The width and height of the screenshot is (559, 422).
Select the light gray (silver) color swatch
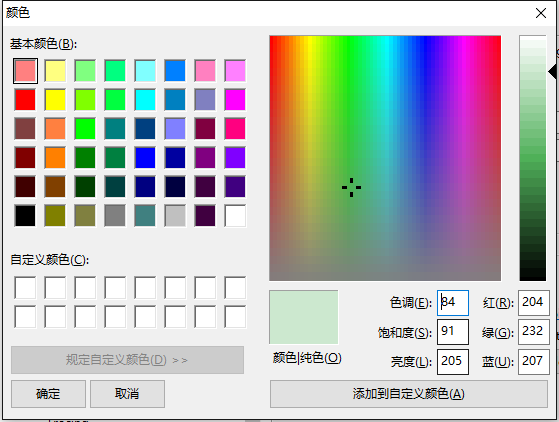pyautogui.click(x=175, y=216)
